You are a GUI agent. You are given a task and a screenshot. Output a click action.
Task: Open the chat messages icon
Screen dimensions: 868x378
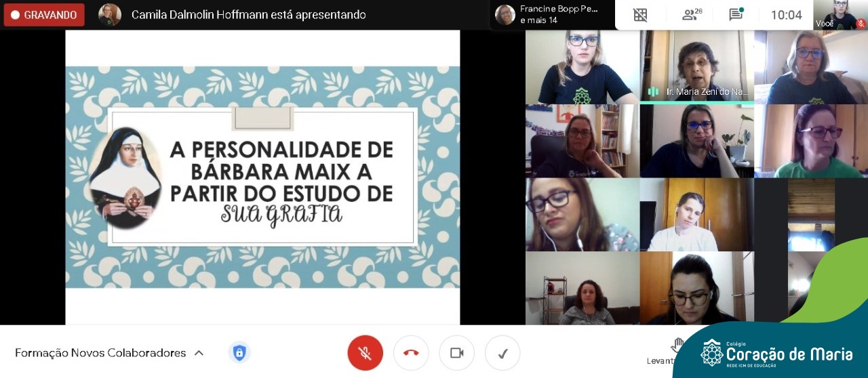point(736,15)
